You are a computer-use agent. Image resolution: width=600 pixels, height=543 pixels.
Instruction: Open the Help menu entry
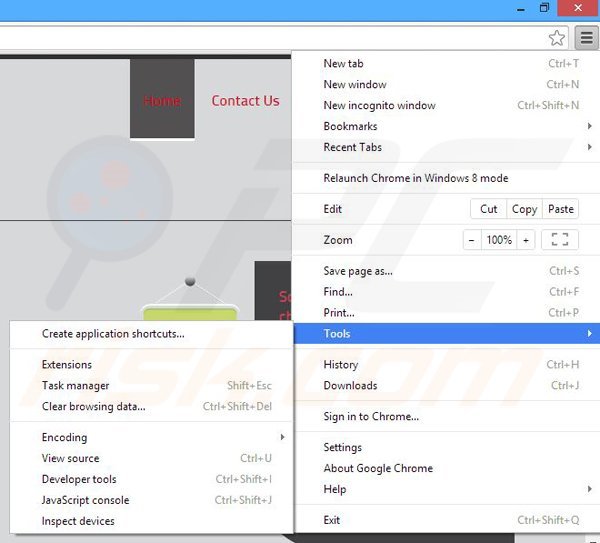tap(447, 489)
